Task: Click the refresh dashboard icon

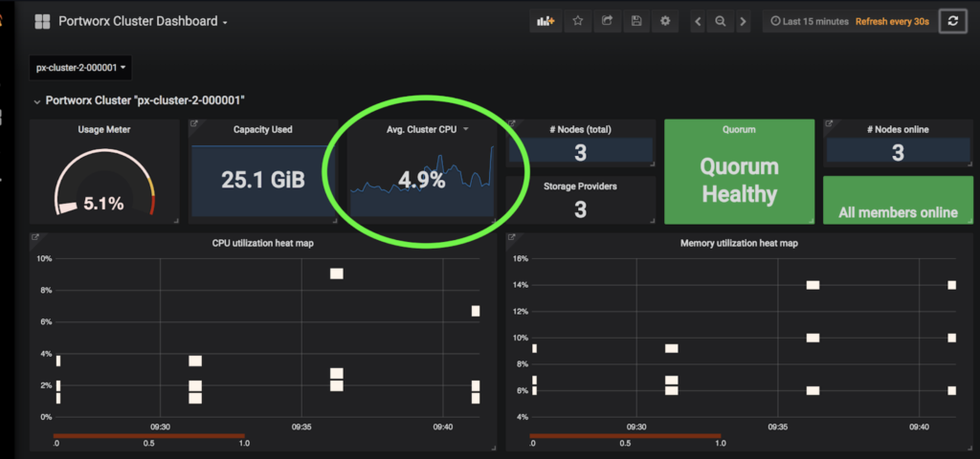Action: [952, 21]
